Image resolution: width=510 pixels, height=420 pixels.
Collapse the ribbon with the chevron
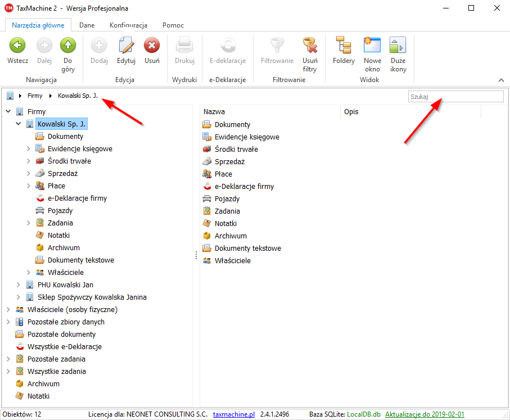[500, 80]
